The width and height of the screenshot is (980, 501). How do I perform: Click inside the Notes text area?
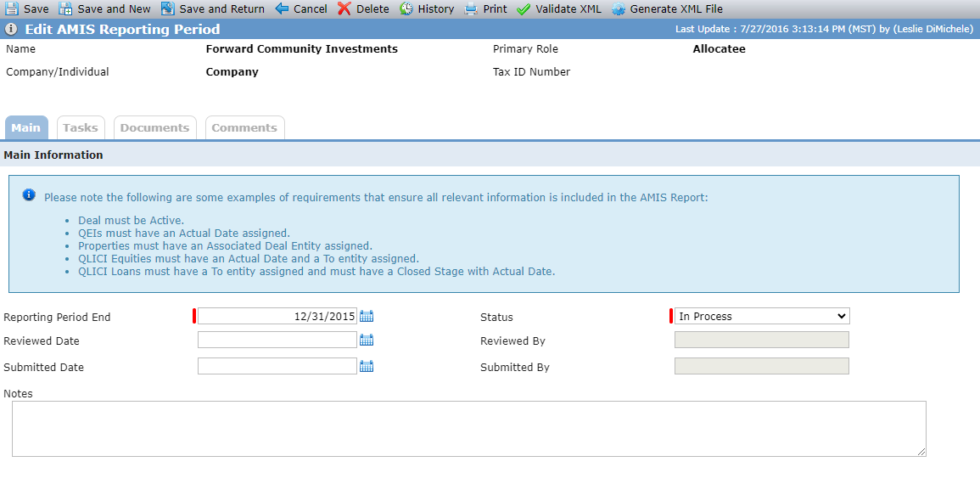[x=468, y=429]
